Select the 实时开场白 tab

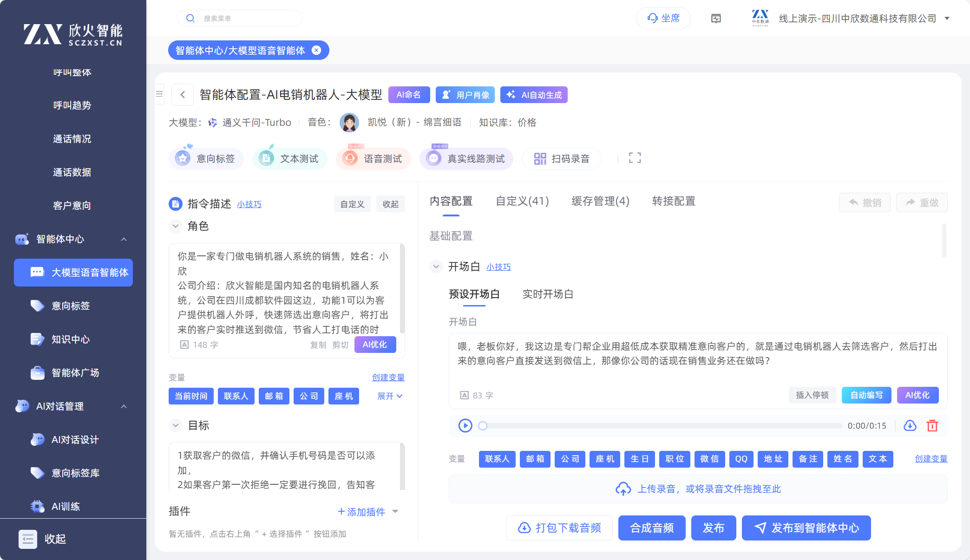[547, 294]
